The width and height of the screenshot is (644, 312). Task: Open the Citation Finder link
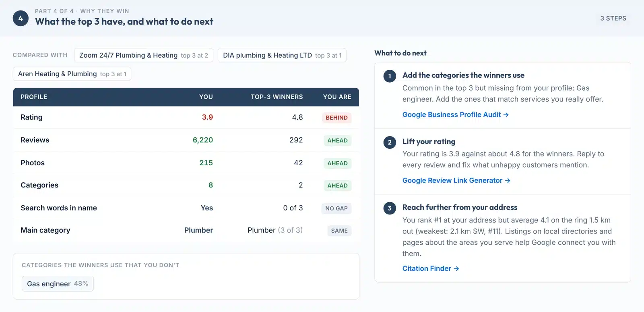coord(430,268)
